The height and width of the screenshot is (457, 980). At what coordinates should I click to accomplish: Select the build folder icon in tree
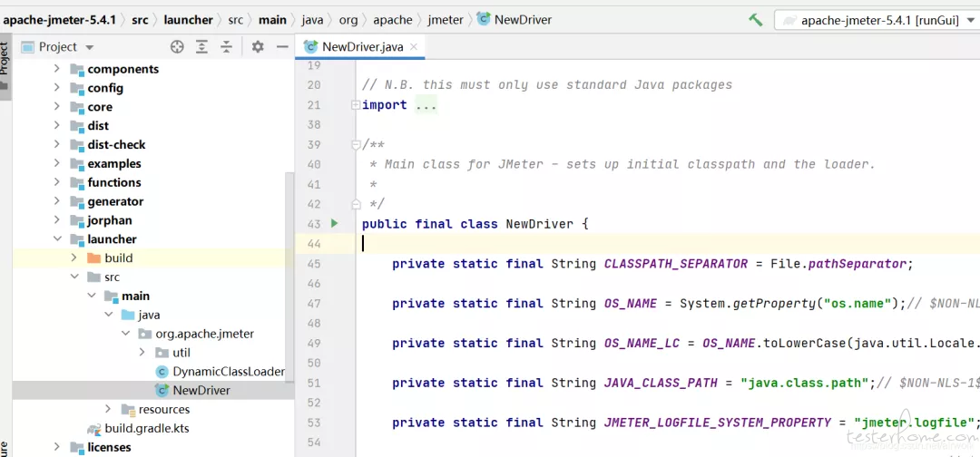93,258
